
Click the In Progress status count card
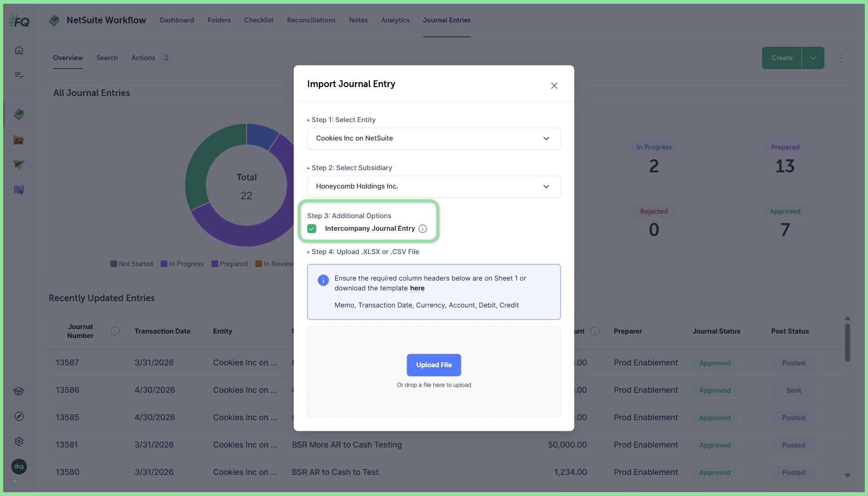tap(654, 159)
